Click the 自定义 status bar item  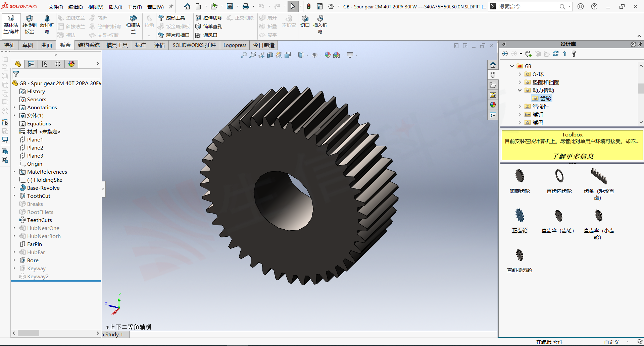611,342
